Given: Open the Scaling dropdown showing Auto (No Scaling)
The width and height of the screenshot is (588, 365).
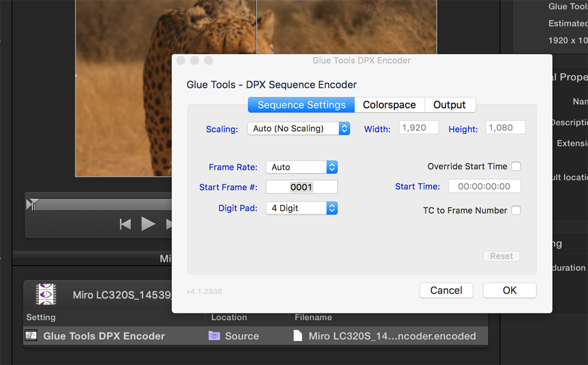Looking at the screenshot, I should point(298,128).
